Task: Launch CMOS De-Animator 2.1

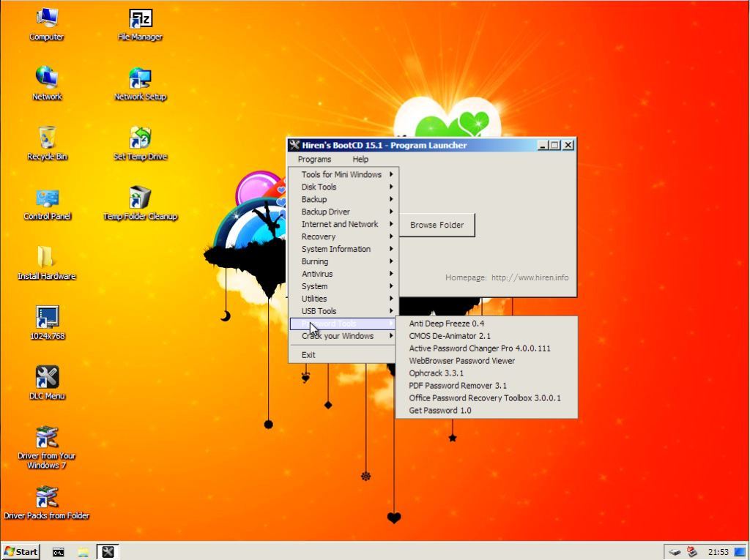Action: pyautogui.click(x=486, y=336)
